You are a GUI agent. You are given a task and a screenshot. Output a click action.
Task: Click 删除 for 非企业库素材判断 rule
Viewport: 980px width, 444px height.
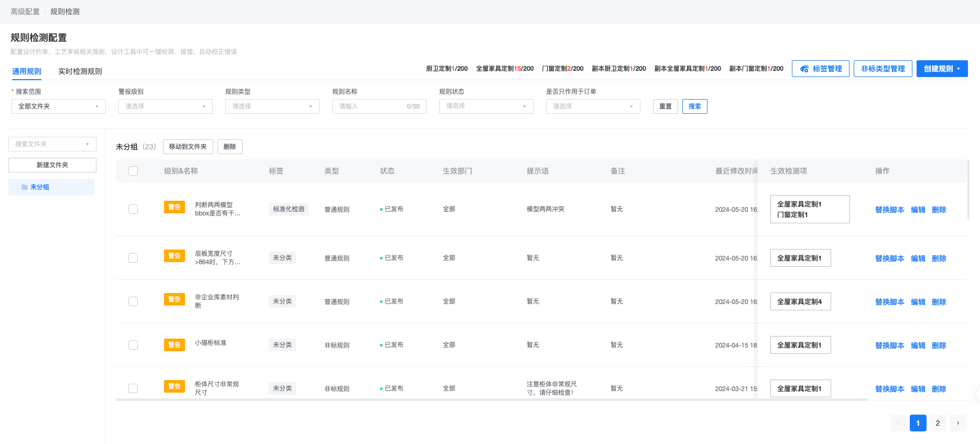coord(939,302)
